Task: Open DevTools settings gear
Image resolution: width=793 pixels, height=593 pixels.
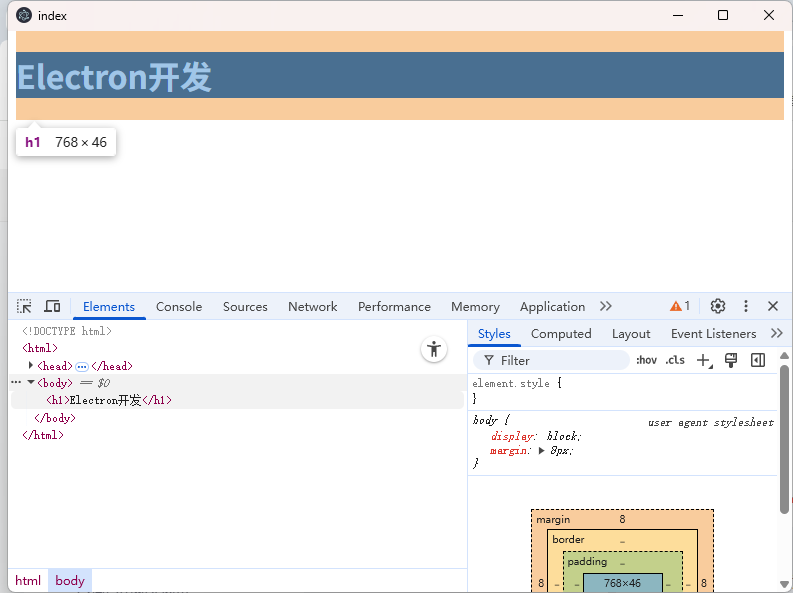Action: point(718,306)
